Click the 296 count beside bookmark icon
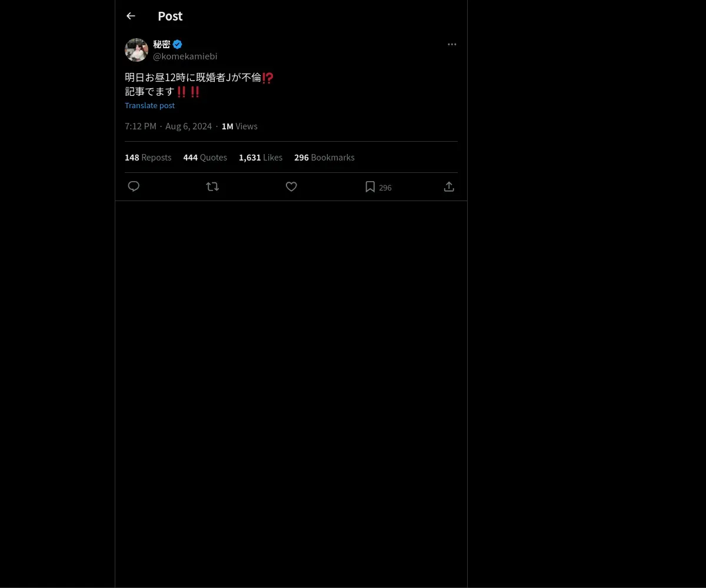 (385, 188)
